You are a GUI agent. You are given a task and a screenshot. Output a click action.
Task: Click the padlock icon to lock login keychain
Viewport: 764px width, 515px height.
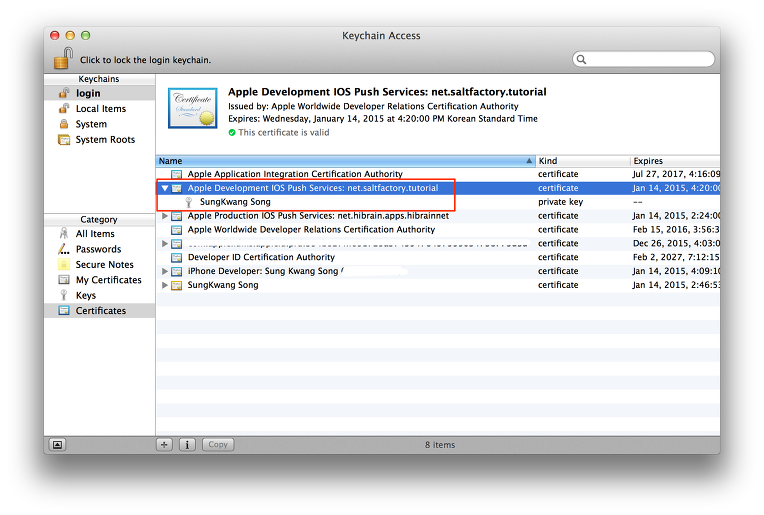(63, 58)
